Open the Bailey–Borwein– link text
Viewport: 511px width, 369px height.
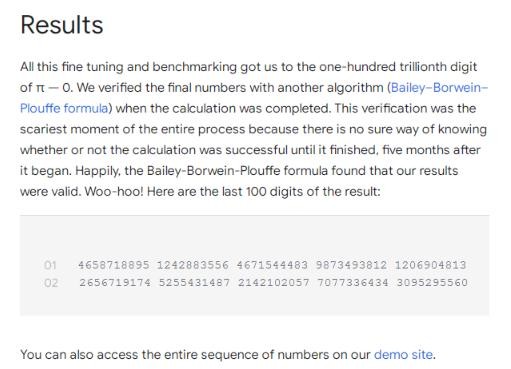coord(439,88)
